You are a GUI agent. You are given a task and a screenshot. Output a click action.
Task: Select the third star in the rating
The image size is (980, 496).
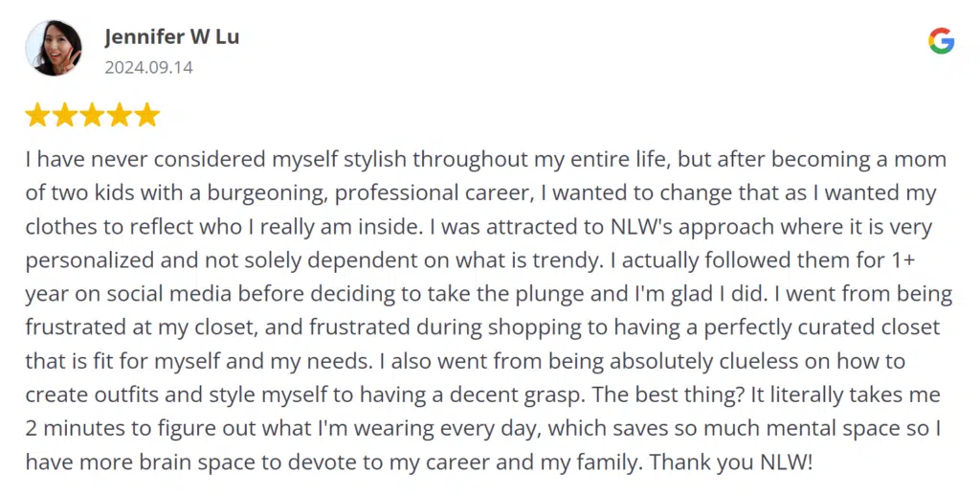pos(92,115)
